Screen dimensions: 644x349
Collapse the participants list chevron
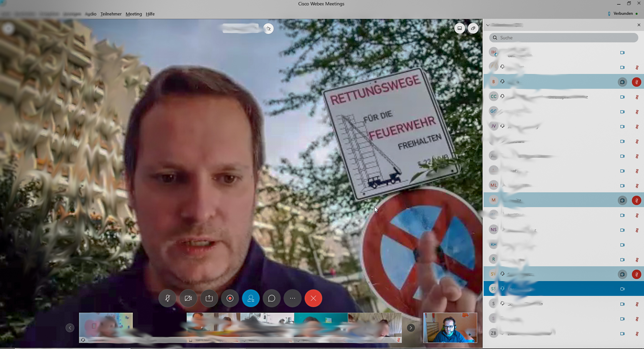(x=488, y=25)
